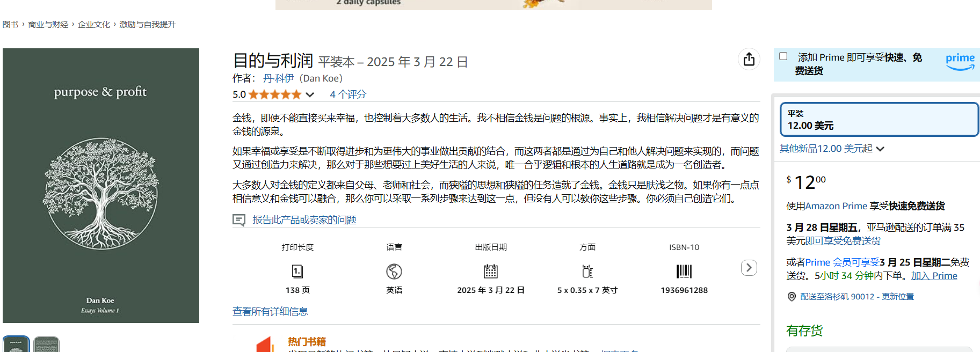
Task: Check the add Prime checkbox
Action: click(783, 56)
